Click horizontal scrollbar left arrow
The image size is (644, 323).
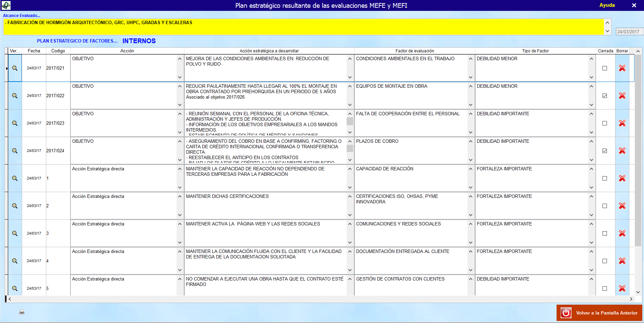coord(10,299)
